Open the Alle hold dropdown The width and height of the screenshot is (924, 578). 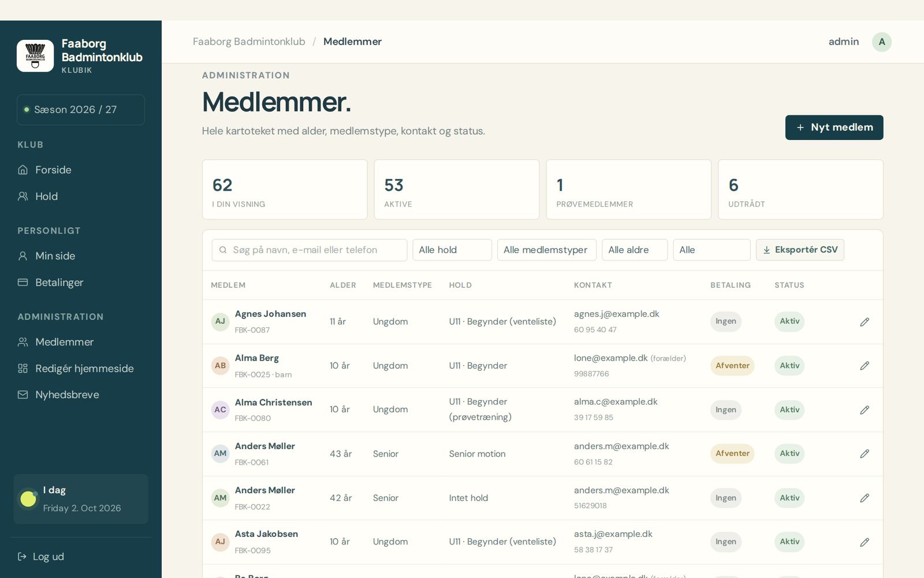pyautogui.click(x=452, y=250)
